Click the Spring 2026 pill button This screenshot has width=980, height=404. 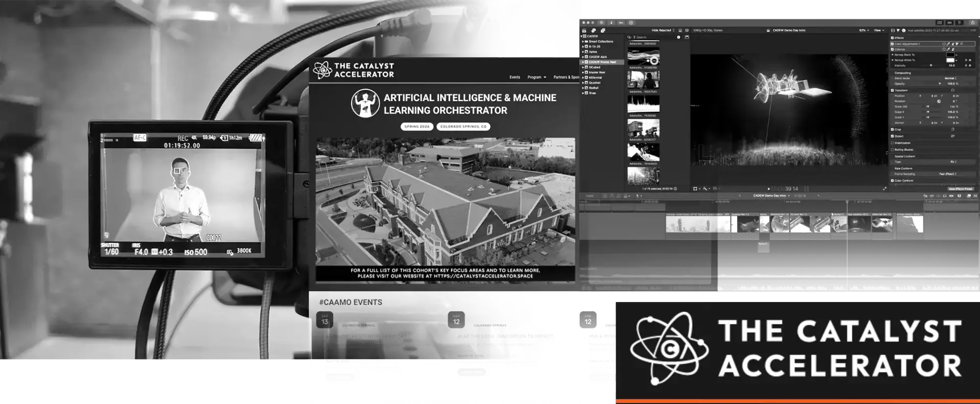pyautogui.click(x=417, y=126)
